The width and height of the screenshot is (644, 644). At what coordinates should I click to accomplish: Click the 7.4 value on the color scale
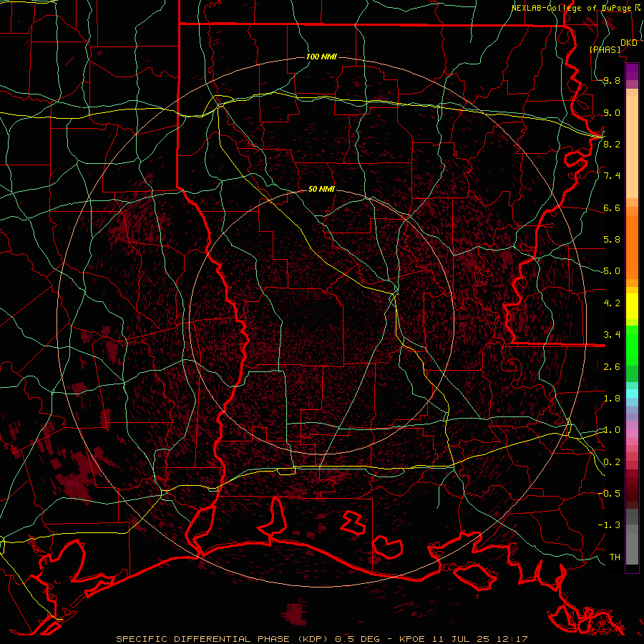pyautogui.click(x=612, y=176)
